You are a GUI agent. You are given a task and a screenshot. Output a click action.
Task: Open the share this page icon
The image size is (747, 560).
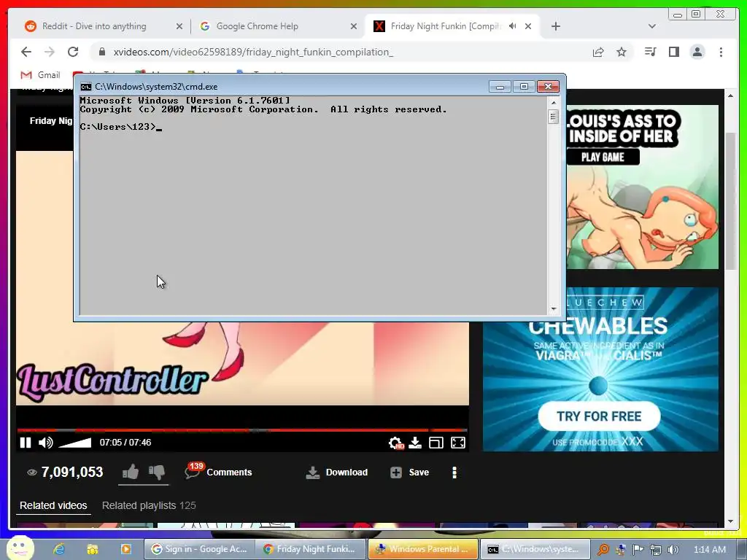point(598,52)
